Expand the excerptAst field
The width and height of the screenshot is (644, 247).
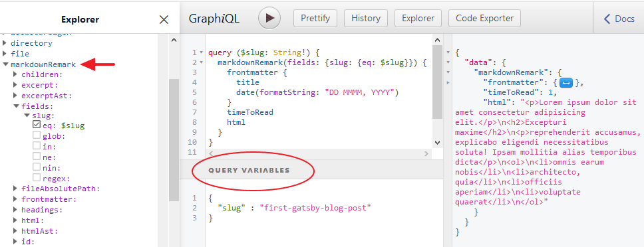(15, 96)
